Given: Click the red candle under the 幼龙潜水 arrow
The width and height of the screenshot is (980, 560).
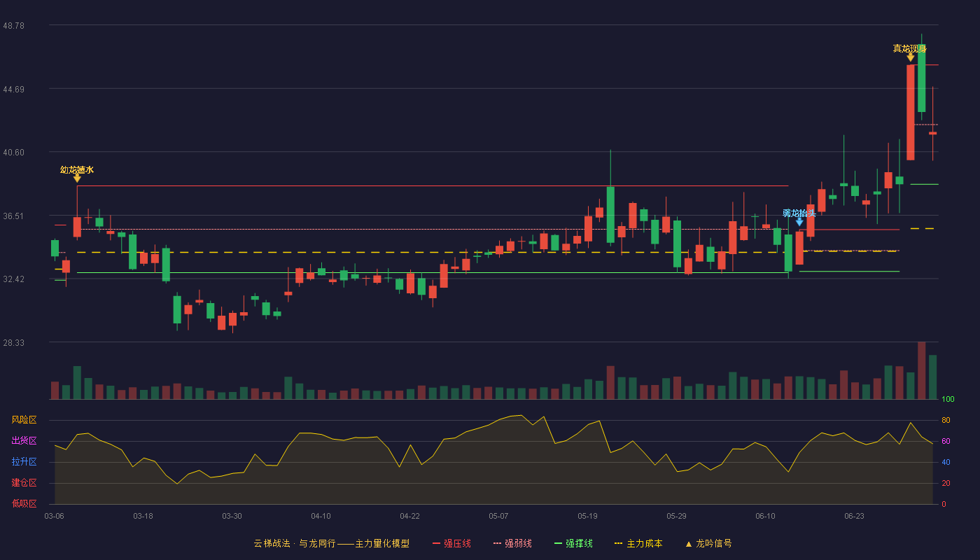Looking at the screenshot, I should click(77, 227).
